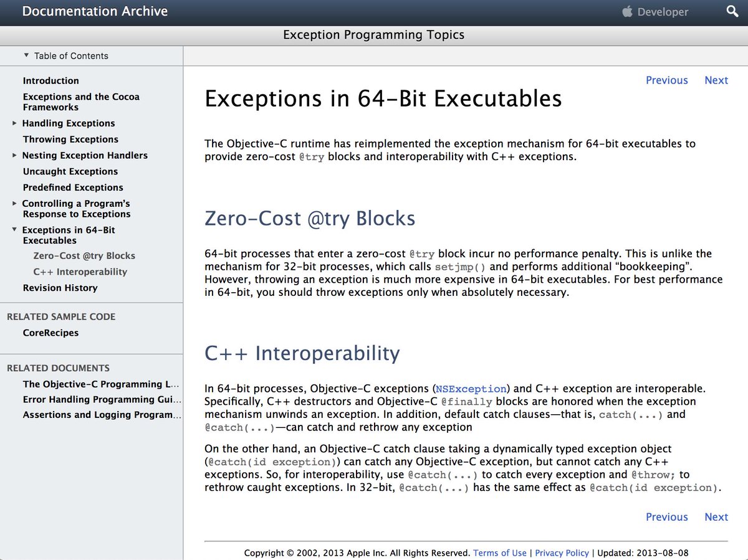Screen dimensions: 748x560
Task: Select Throwing Exceptions in sidebar
Action: click(70, 140)
